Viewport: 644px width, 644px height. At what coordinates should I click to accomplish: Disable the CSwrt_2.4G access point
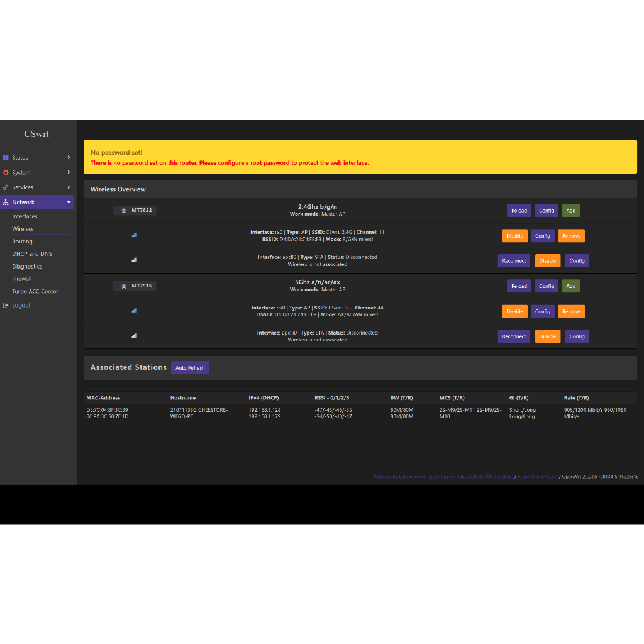[x=514, y=236]
